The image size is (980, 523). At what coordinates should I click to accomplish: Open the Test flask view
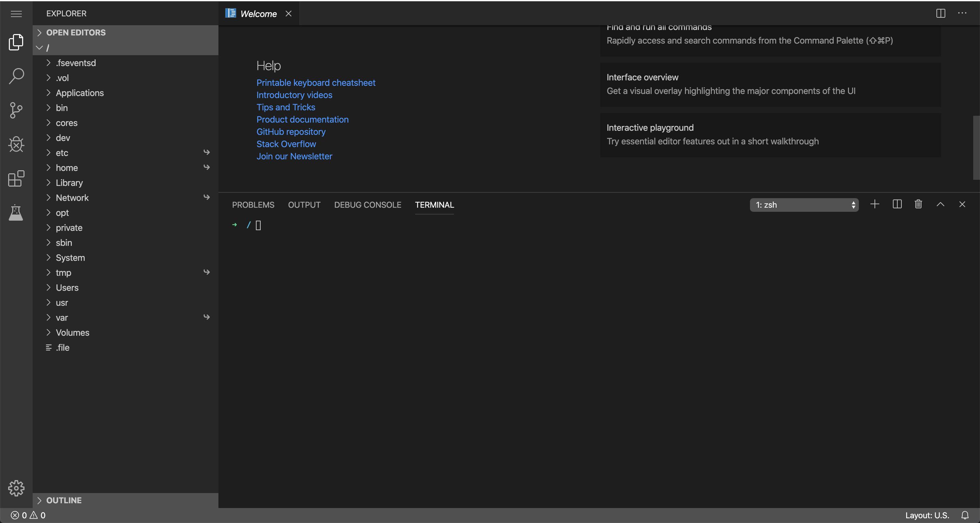click(16, 212)
